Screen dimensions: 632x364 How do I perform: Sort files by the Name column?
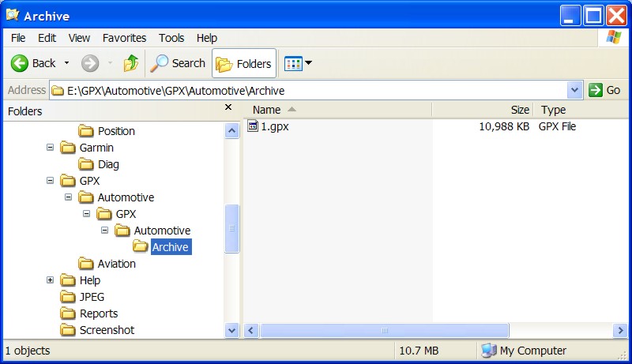click(x=337, y=110)
